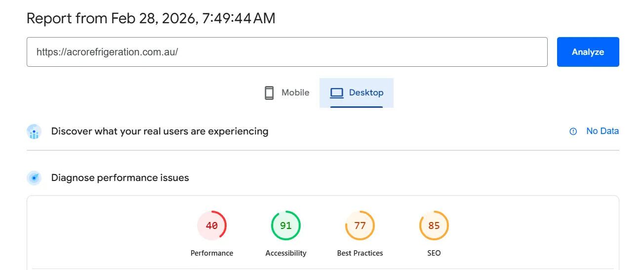Click the SEO label
Screen dimensions: 644x270
[x=434, y=253]
